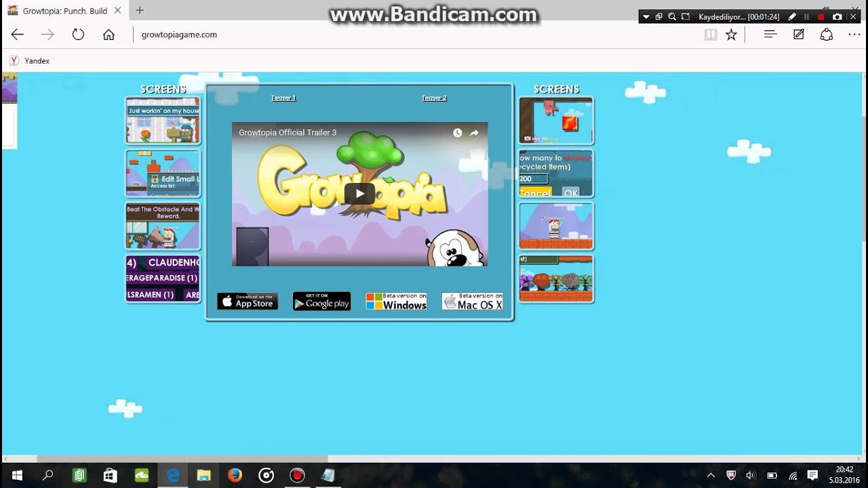This screenshot has width=868, height=488.
Task: Pause the Bandicam recording
Action: click(807, 17)
